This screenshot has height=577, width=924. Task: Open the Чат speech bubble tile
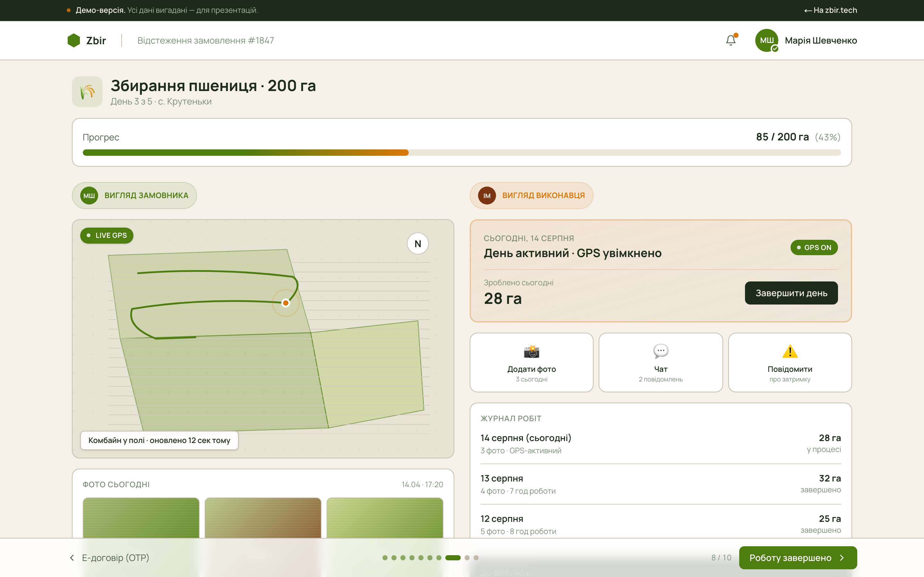coord(661,363)
